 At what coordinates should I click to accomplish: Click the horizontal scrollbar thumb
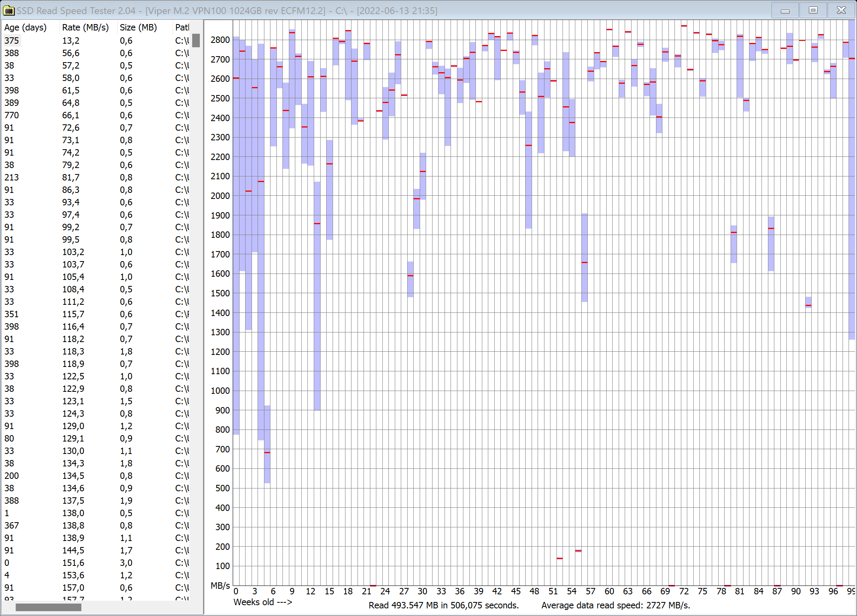pyautogui.click(x=48, y=607)
